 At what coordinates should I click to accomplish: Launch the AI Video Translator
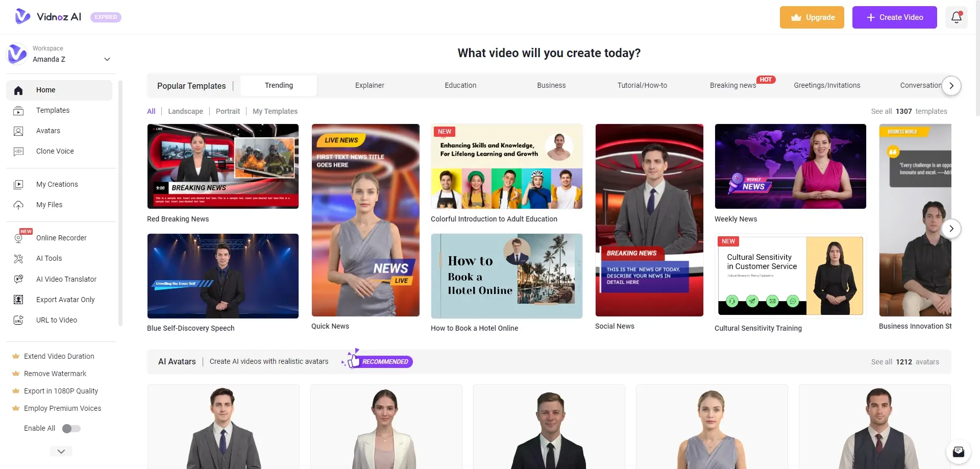[66, 279]
